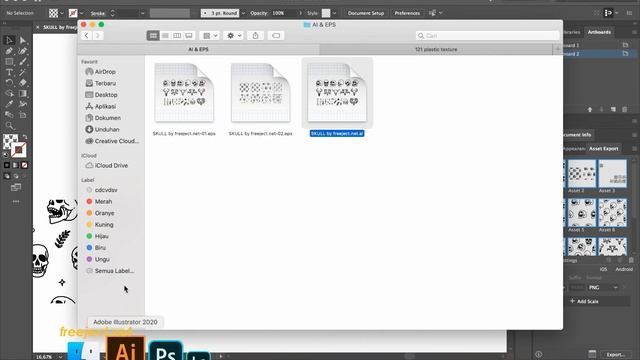Select the Zoom tool in Illustrator
This screenshot has height=360, width=640.
pyautogui.click(x=9, y=125)
